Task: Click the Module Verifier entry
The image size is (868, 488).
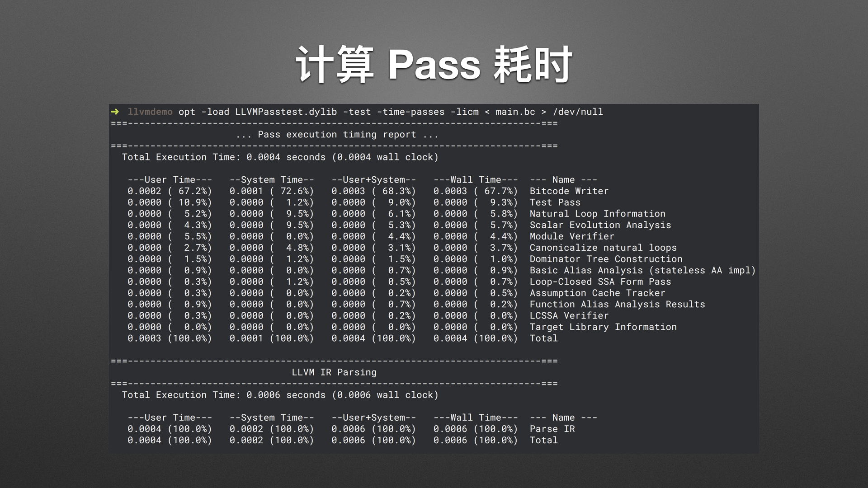Action: [571, 236]
